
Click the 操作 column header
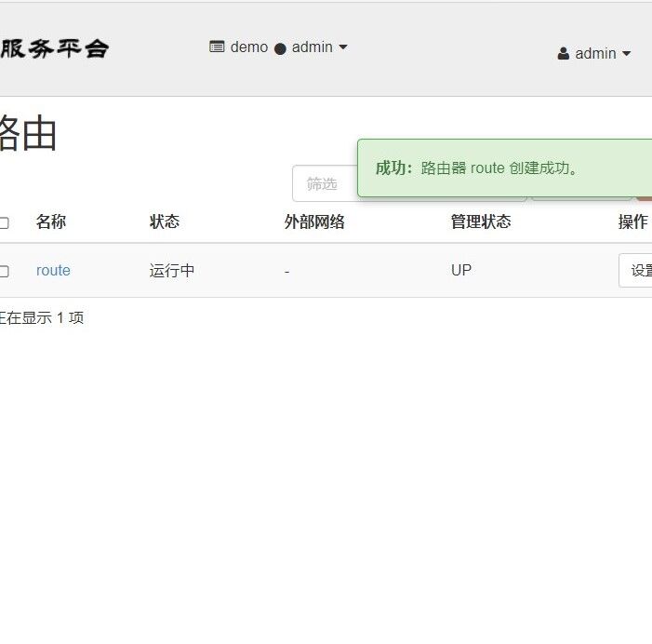[x=632, y=221]
